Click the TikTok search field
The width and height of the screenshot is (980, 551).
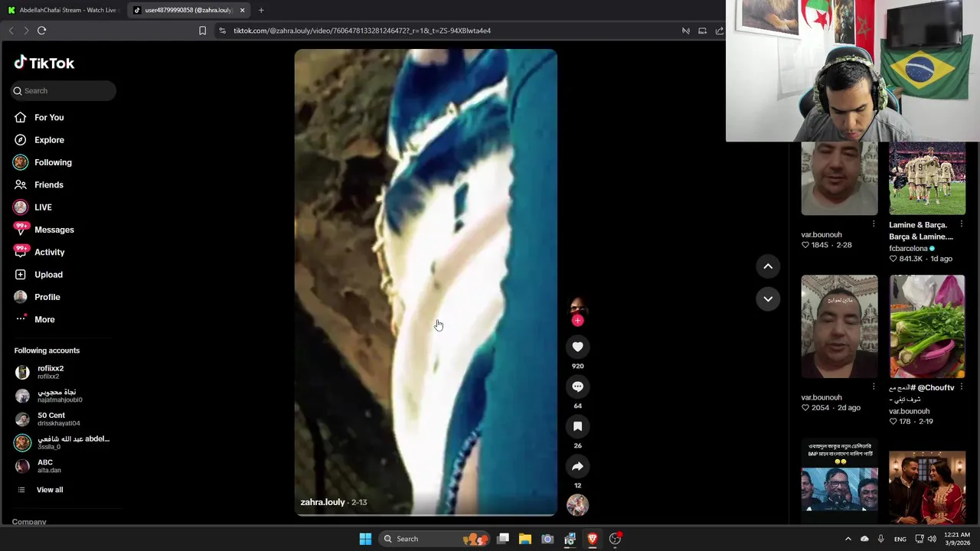point(64,90)
